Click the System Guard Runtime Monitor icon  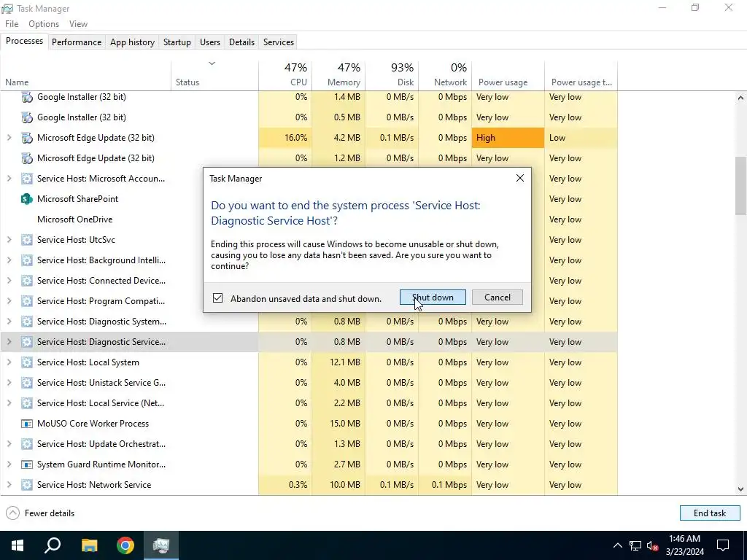27,464
